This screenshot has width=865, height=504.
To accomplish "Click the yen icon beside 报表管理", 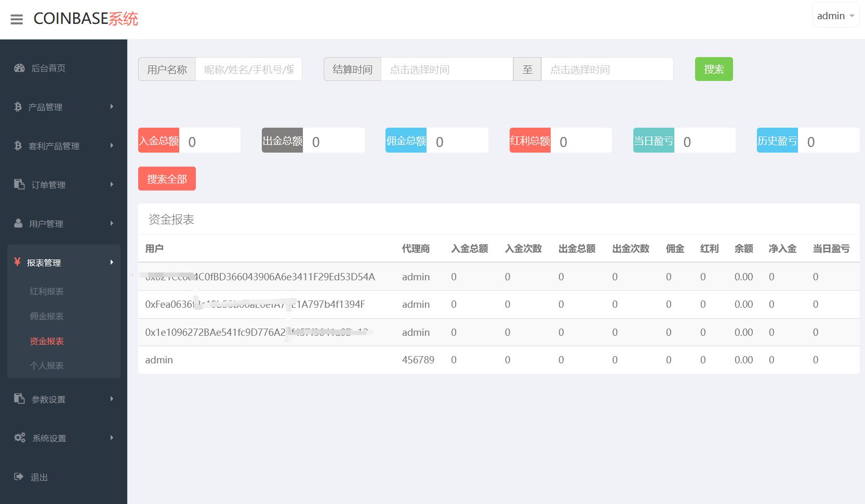I will click(x=17, y=262).
